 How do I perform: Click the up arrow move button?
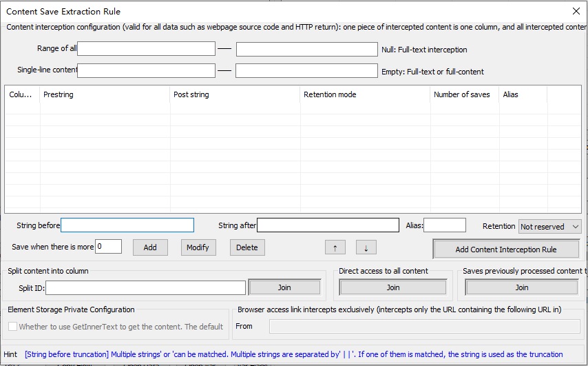click(x=335, y=247)
